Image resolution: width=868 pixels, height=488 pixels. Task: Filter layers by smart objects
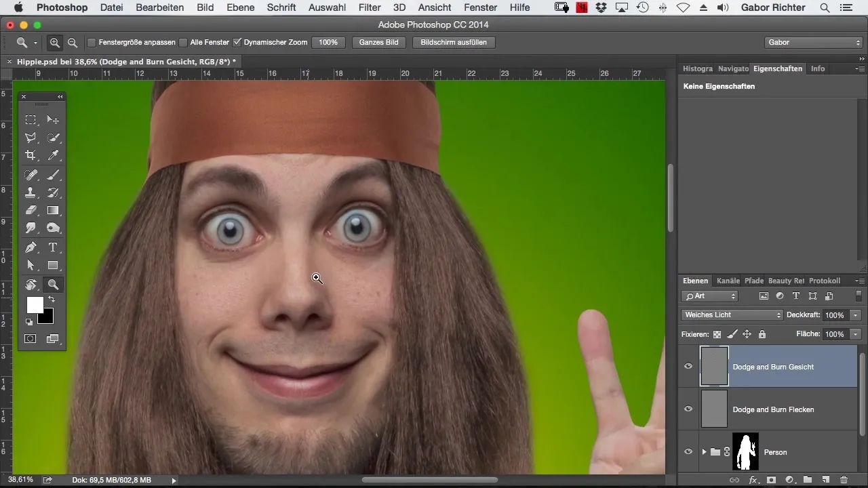pos(829,296)
